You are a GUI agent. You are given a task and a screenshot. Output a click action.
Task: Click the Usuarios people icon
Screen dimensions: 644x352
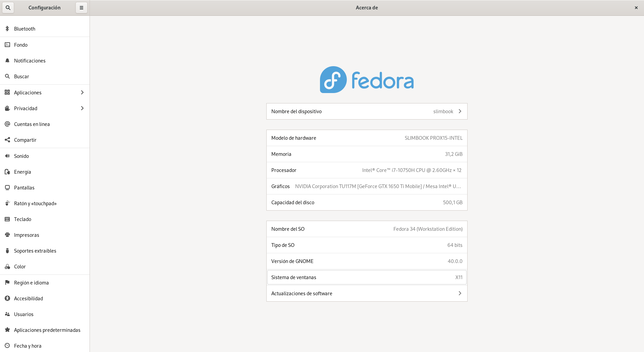[7, 314]
